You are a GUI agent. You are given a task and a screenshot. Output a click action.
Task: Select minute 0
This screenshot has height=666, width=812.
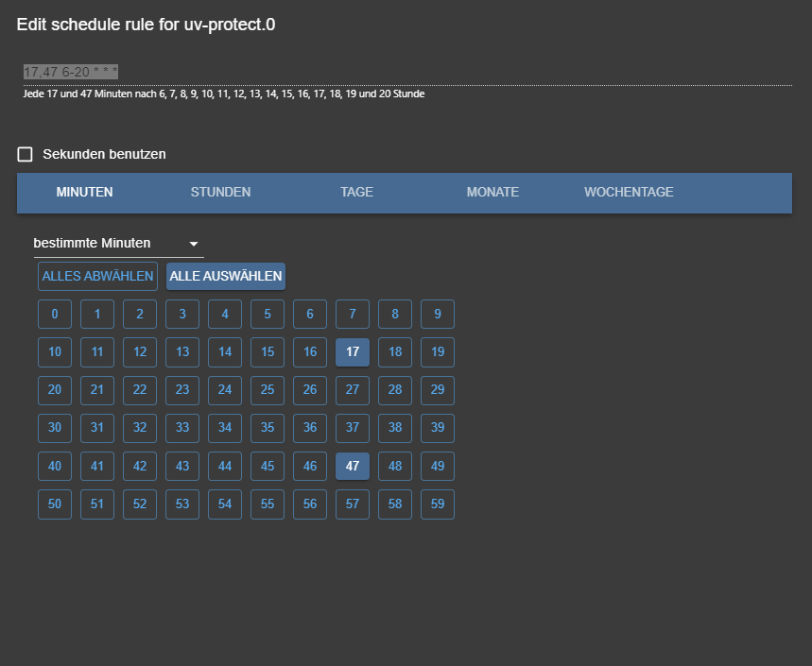click(55, 315)
